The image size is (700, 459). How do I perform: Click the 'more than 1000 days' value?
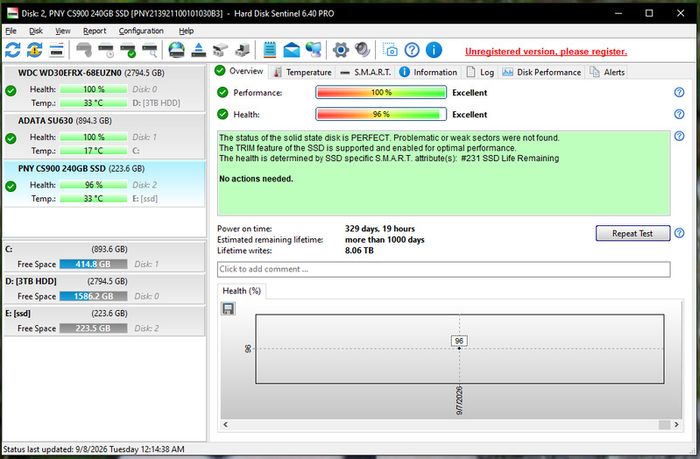point(385,240)
